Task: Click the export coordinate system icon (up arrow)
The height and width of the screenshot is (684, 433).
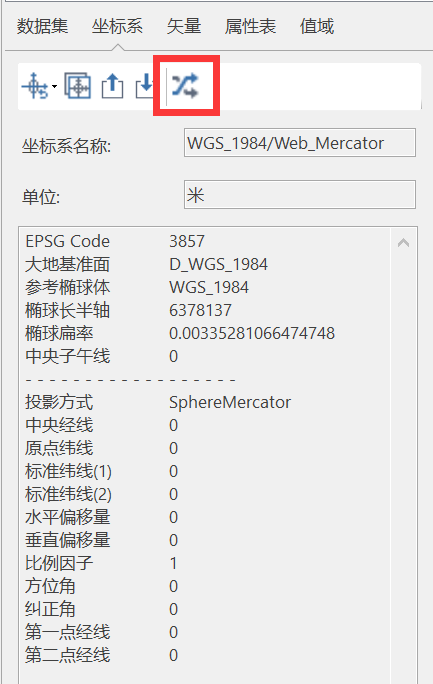Action: tap(113, 86)
